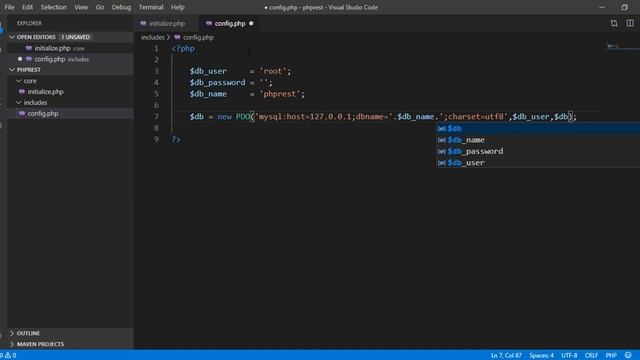The image size is (640, 360).
Task: Click line number 3 in the gutter
Action: point(156,71)
